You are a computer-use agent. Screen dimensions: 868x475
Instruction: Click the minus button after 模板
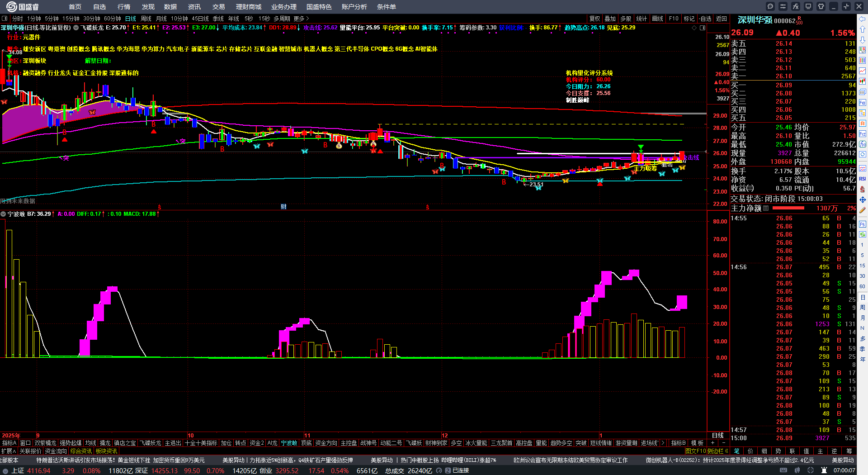tap(723, 443)
